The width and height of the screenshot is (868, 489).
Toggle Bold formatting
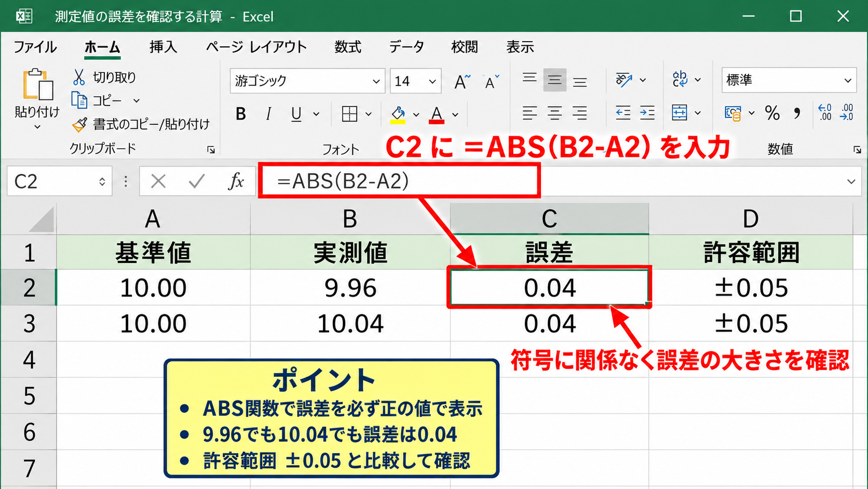240,114
